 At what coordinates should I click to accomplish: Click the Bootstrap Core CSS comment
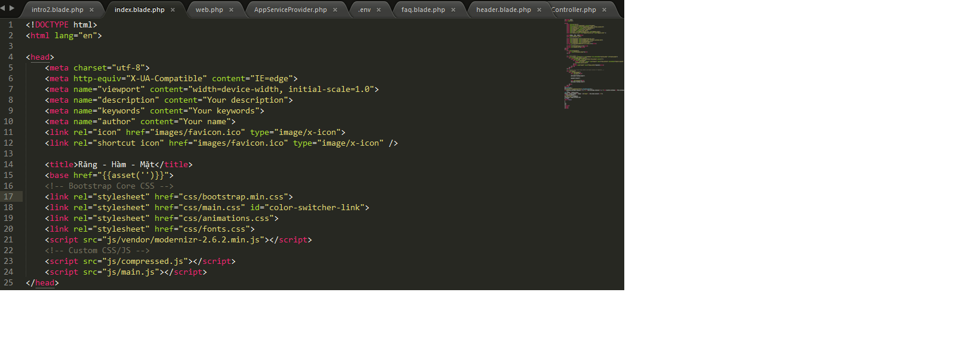(x=109, y=186)
